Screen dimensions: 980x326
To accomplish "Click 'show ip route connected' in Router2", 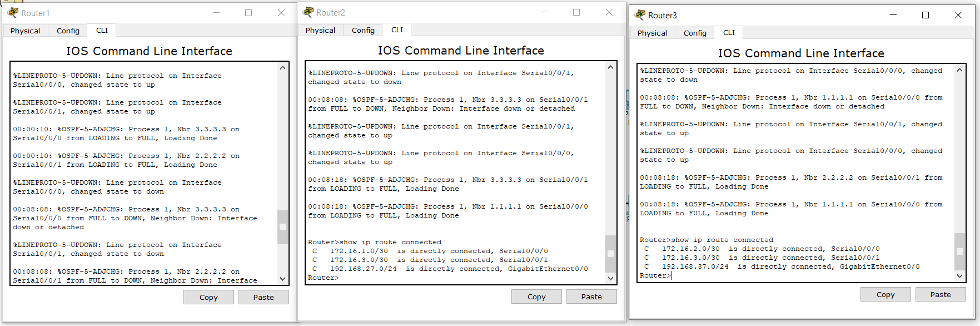I will tap(390, 242).
